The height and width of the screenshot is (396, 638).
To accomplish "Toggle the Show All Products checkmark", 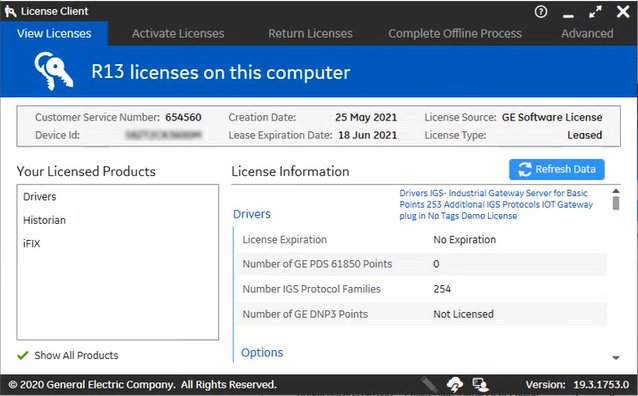I will point(23,355).
